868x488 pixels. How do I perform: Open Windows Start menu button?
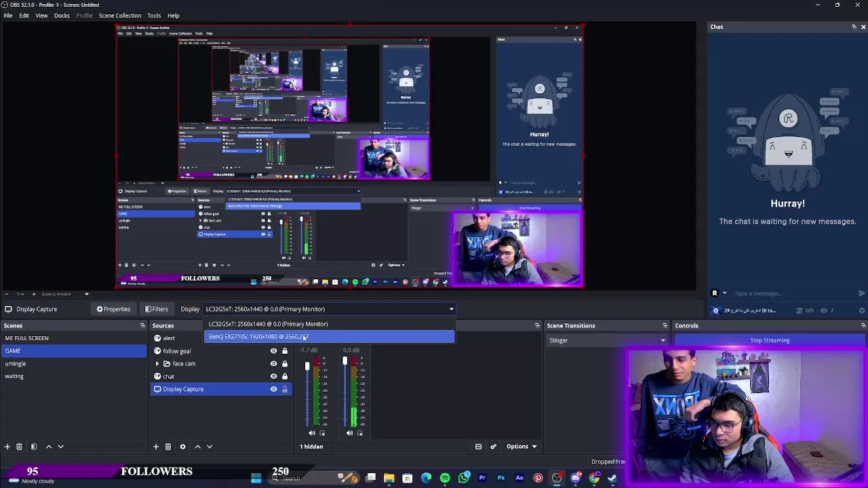point(256,479)
